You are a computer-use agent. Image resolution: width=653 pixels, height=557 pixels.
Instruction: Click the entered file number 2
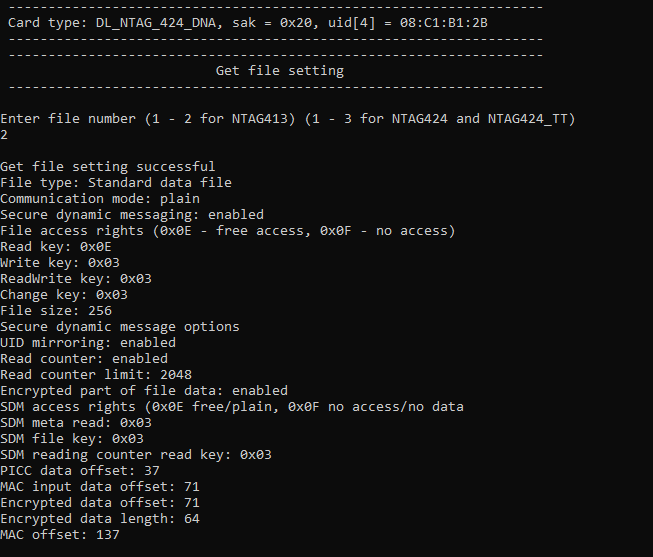tap(4, 135)
